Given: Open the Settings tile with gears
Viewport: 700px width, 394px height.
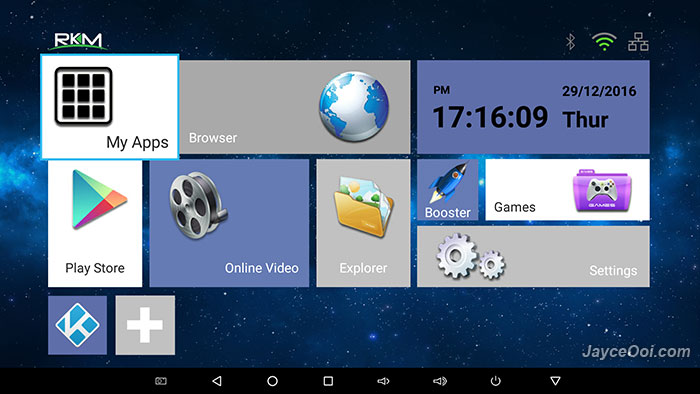Looking at the screenshot, I should point(533,257).
